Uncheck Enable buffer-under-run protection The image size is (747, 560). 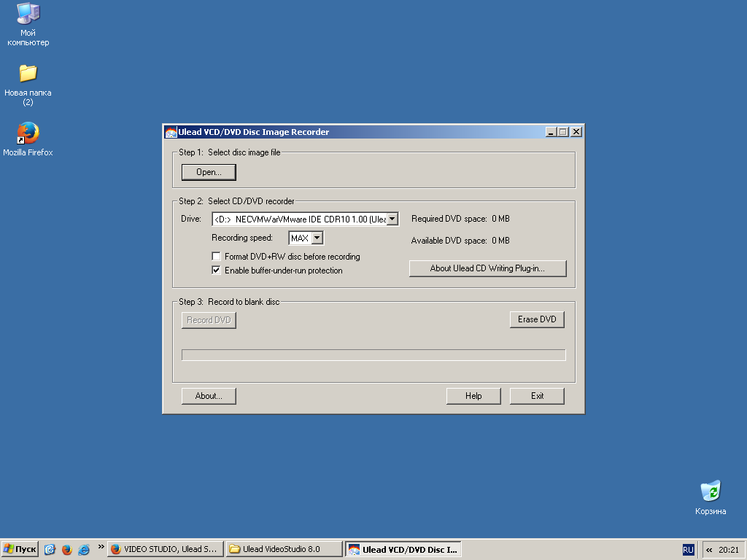pyautogui.click(x=216, y=271)
